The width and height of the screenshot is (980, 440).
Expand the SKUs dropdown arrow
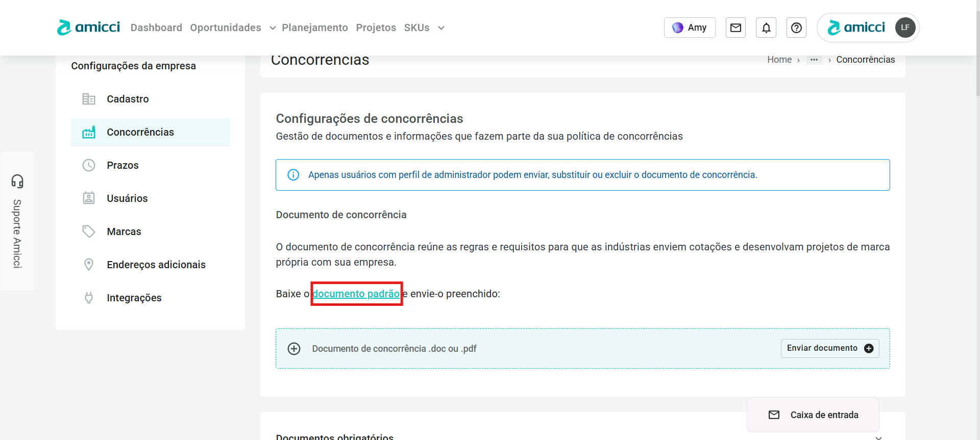coord(441,28)
